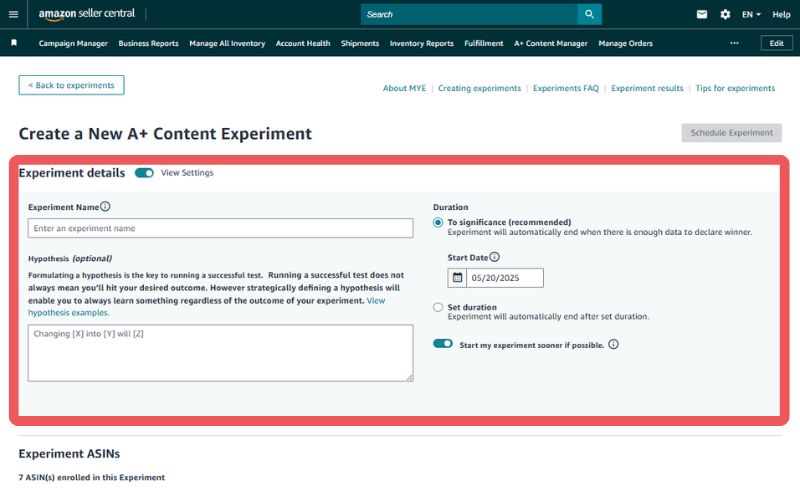Click the Experiment Name info icon

105,206
